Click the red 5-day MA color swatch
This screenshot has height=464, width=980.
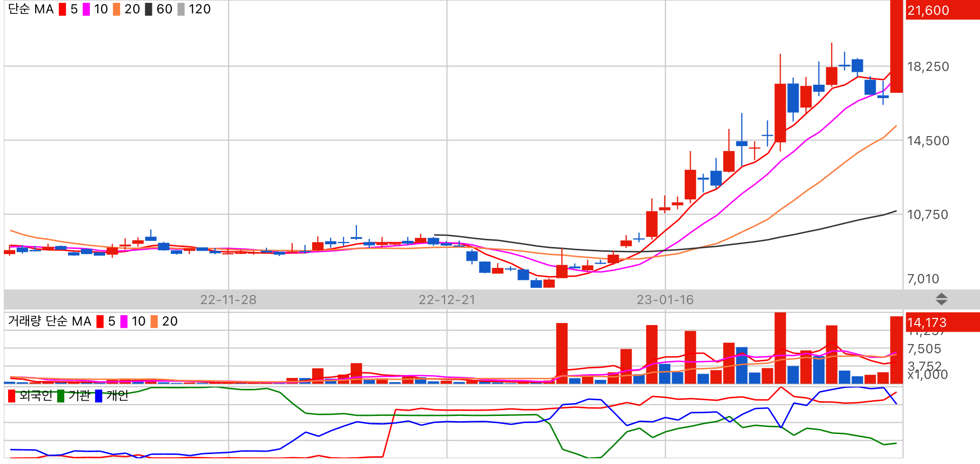click(62, 10)
